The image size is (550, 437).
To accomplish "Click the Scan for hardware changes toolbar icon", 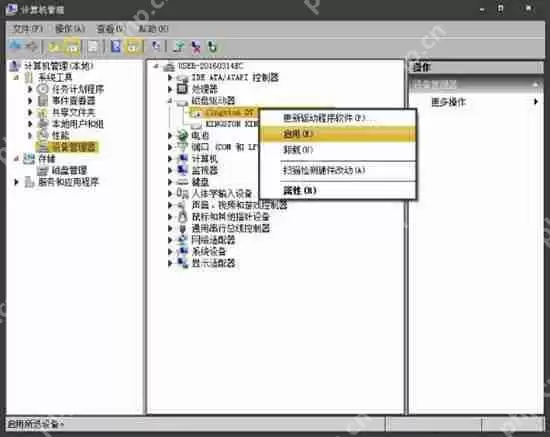I will [x=156, y=47].
